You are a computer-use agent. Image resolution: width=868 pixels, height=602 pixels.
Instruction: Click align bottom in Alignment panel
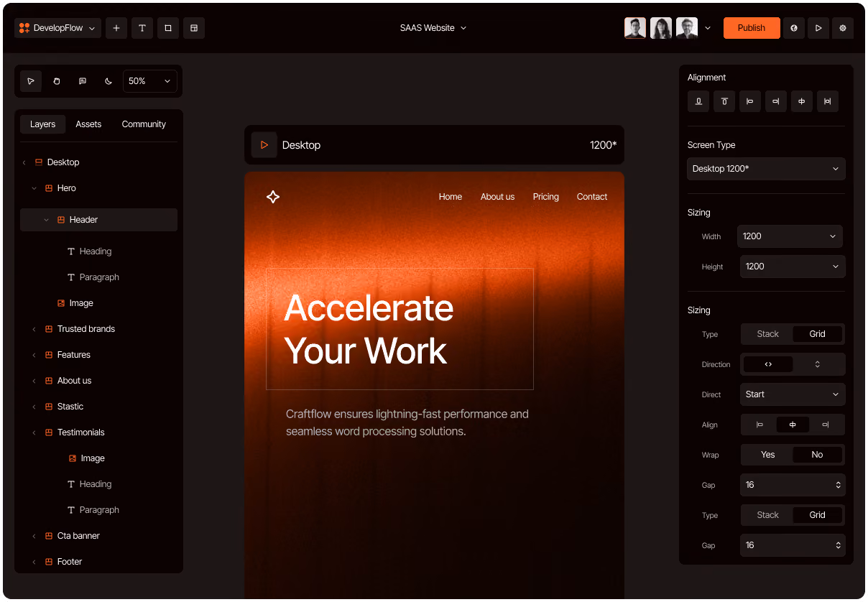(x=698, y=101)
